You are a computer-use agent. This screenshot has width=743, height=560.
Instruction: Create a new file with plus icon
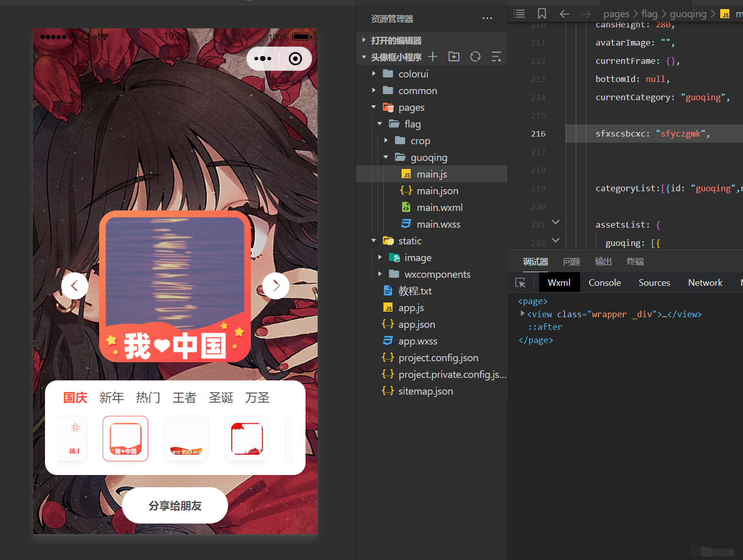click(x=433, y=57)
